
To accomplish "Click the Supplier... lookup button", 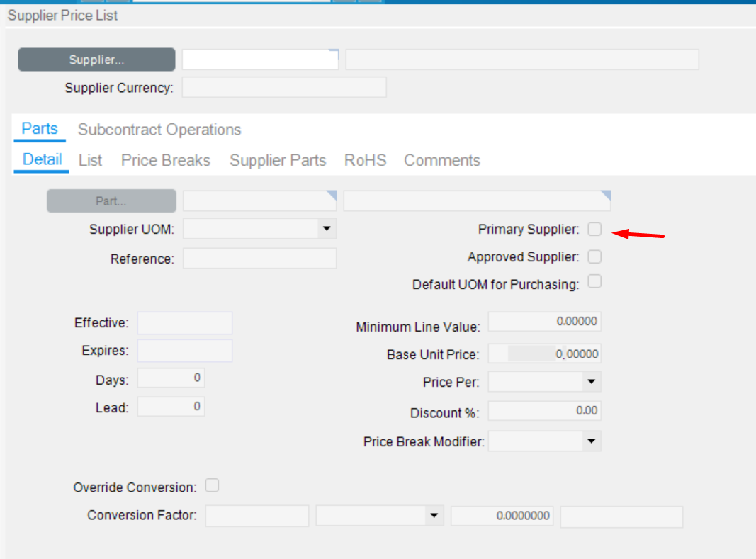I will tap(96, 60).
